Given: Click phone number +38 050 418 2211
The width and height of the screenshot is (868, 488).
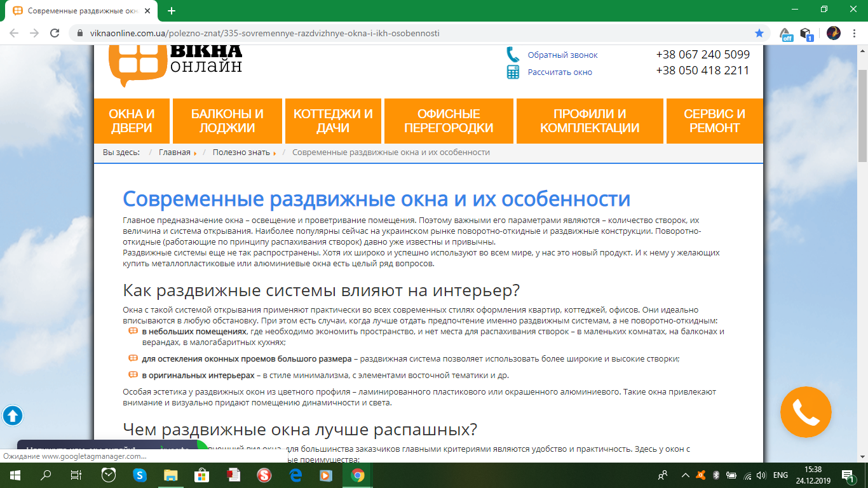Looking at the screenshot, I should tap(703, 71).
